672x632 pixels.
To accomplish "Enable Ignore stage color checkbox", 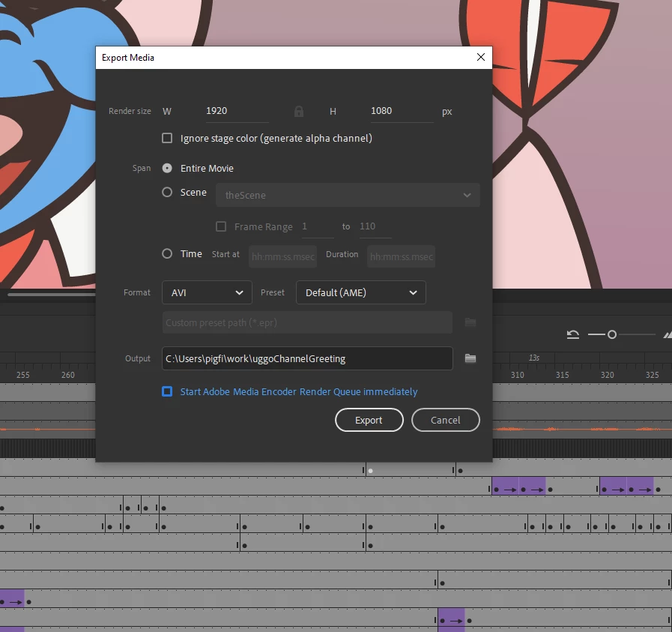I will point(167,138).
